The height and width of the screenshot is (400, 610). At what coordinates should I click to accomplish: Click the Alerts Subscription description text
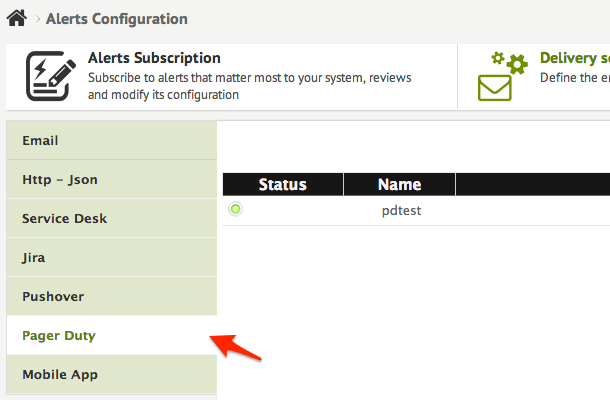[249, 86]
